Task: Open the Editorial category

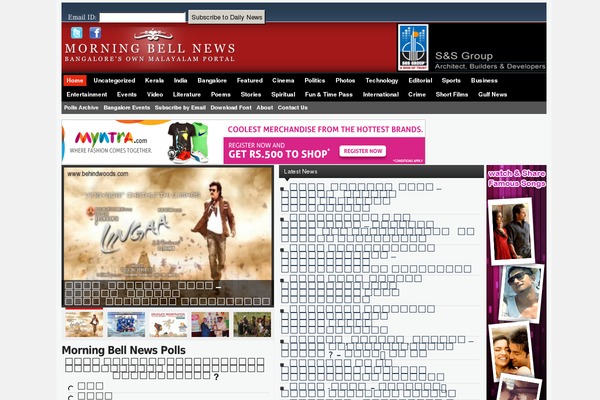Action: click(x=420, y=80)
